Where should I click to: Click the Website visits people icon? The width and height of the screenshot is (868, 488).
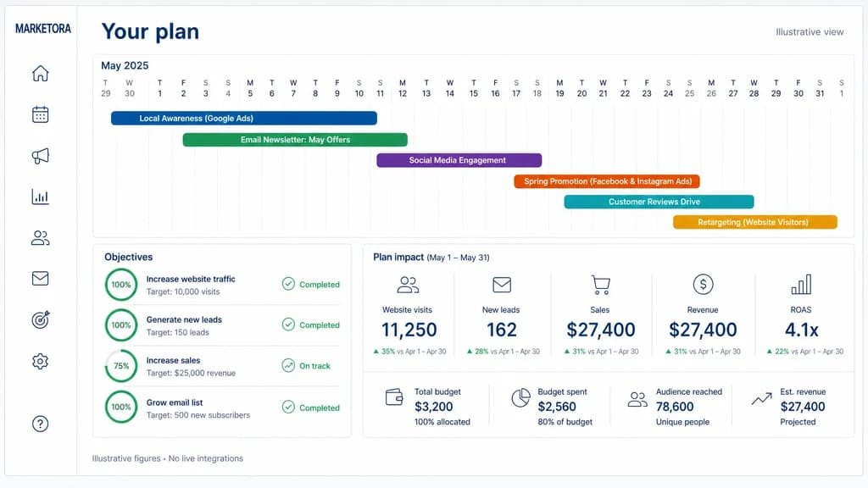pyautogui.click(x=408, y=285)
